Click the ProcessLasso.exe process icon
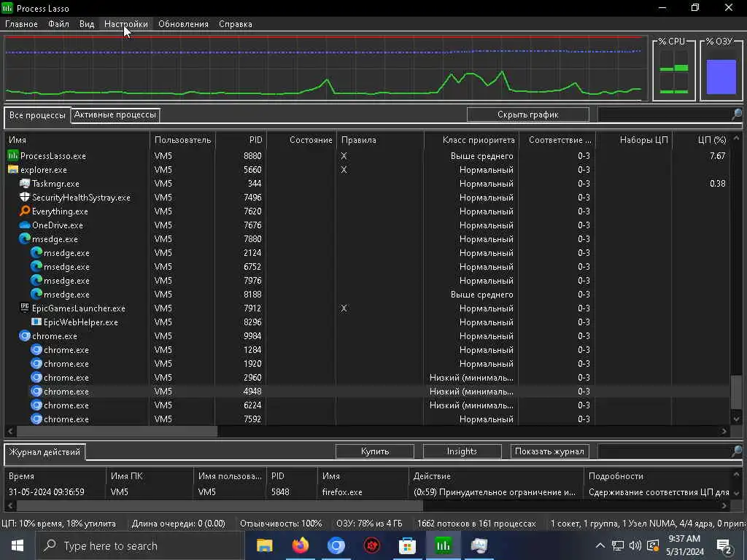Image resolution: width=747 pixels, height=560 pixels. pyautogui.click(x=13, y=156)
